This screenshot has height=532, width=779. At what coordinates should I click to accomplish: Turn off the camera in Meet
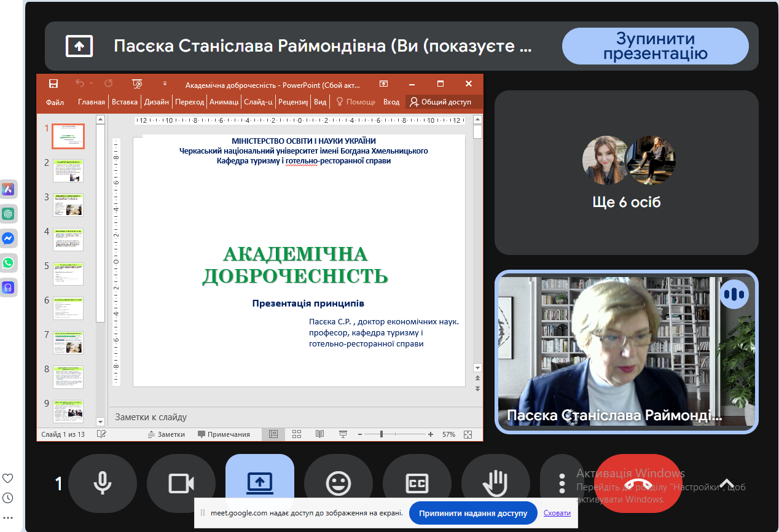point(181,484)
